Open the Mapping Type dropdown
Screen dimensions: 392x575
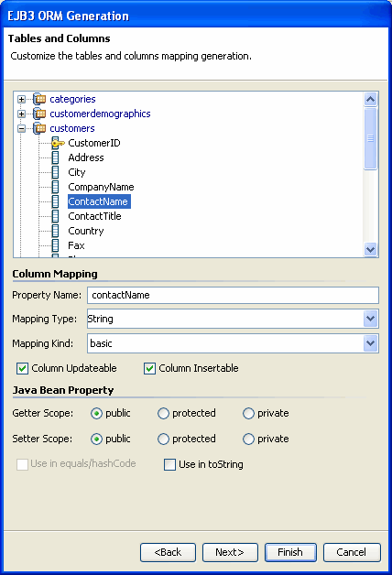371,319
